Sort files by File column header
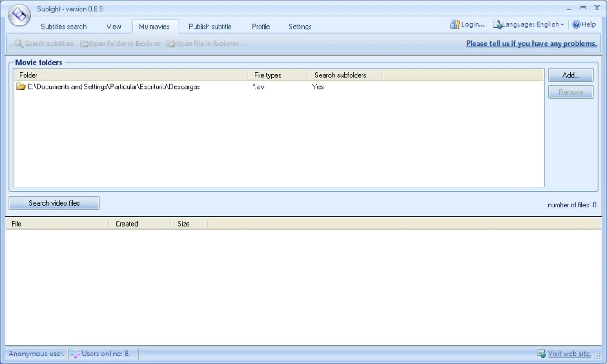 (57, 224)
